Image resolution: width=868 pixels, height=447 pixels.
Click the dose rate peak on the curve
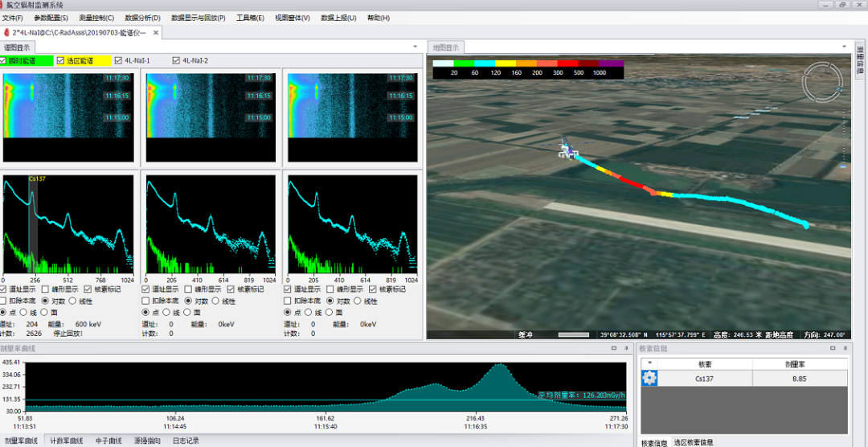pos(500,366)
